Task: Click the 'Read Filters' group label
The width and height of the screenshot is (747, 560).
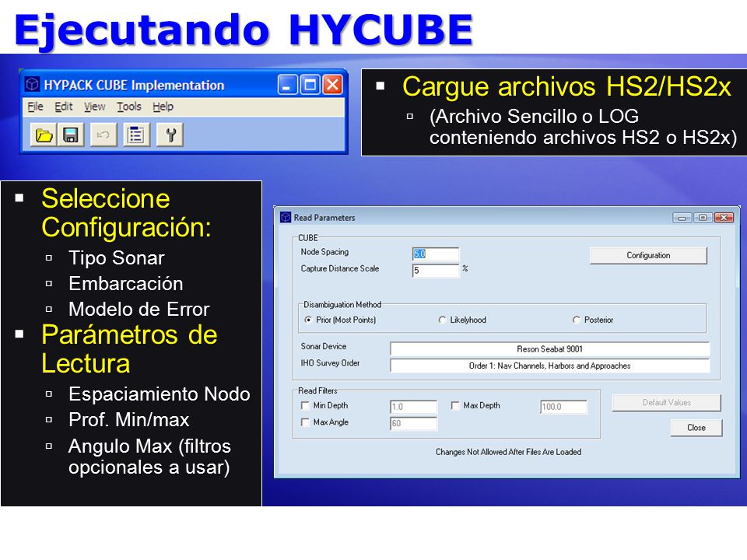Action: point(317,391)
